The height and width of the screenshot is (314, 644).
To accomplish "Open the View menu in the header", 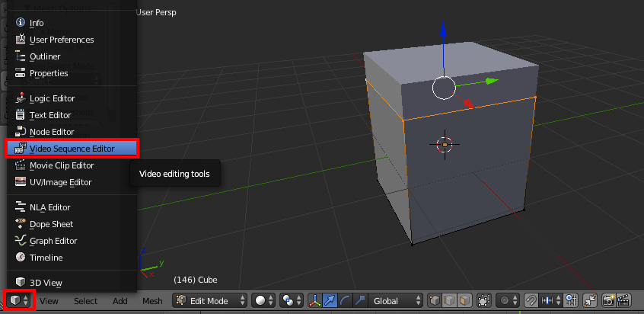I will 49,301.
